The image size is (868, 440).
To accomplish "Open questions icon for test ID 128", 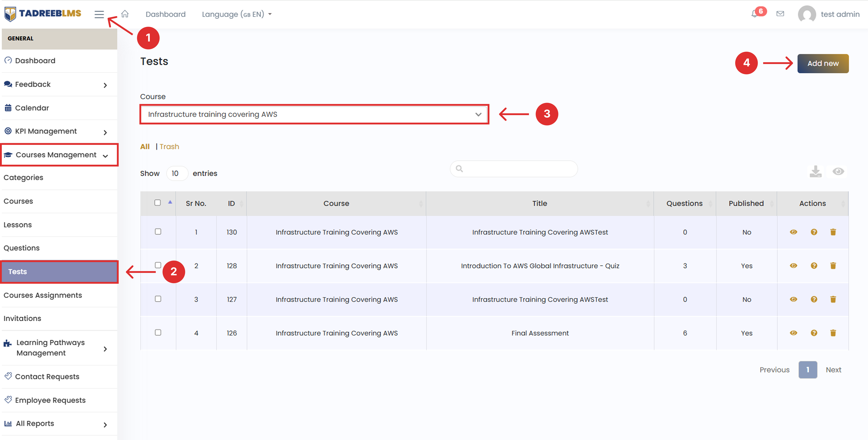I will tap(814, 266).
